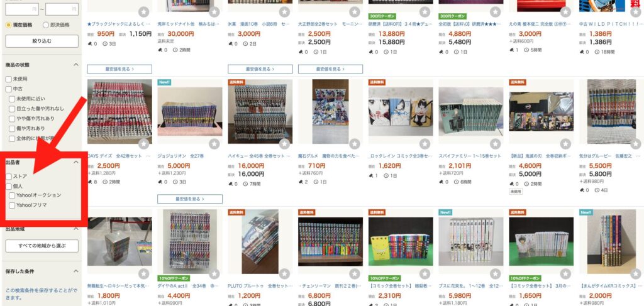Select the 即決価格 radio button

(x=45, y=25)
